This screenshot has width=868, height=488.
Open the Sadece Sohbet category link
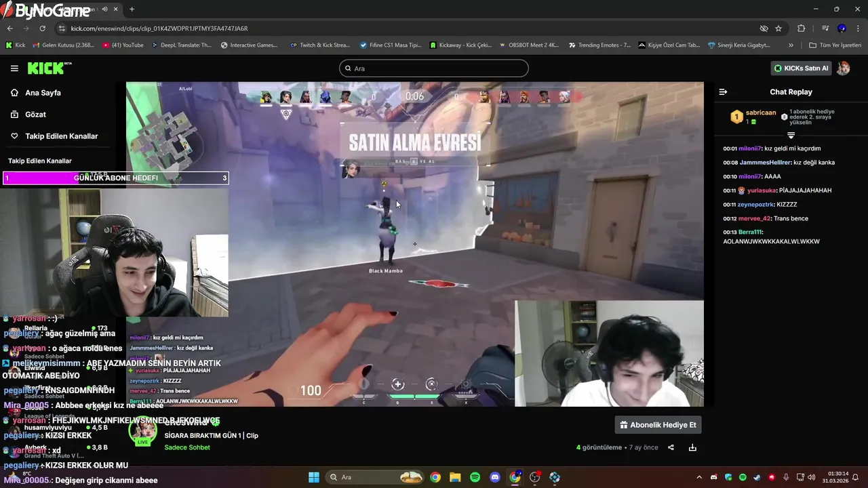(x=187, y=447)
